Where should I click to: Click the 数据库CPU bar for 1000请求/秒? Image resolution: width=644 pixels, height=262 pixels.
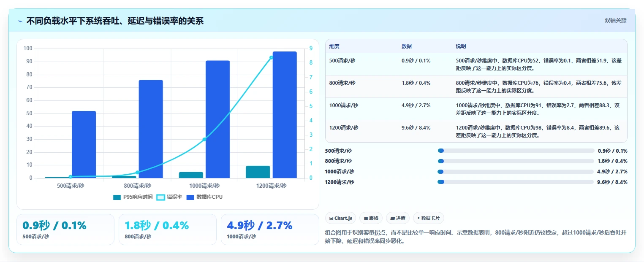pyautogui.click(x=218, y=119)
